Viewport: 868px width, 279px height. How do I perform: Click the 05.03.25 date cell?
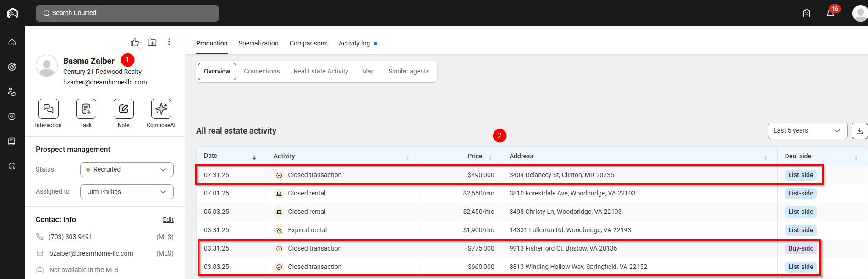(216, 212)
